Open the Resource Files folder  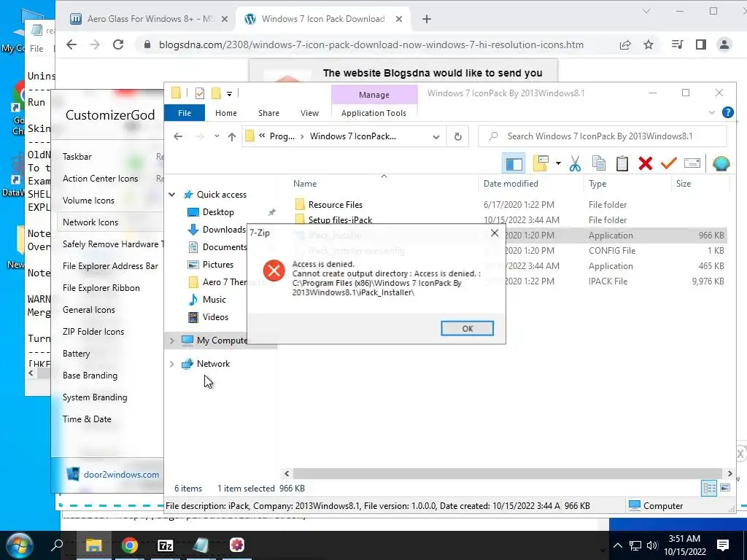click(336, 205)
